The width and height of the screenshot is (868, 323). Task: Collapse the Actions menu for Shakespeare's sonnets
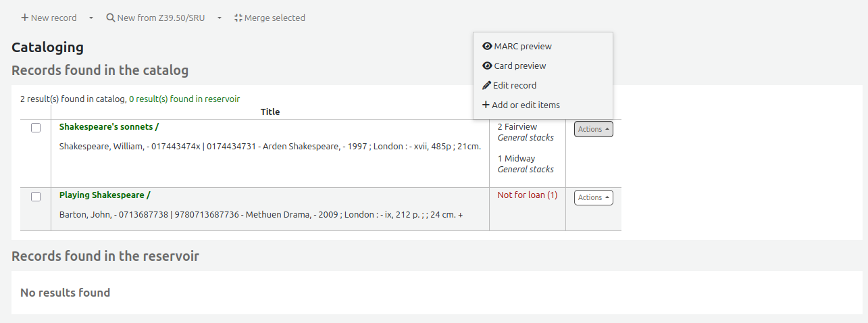click(x=593, y=129)
